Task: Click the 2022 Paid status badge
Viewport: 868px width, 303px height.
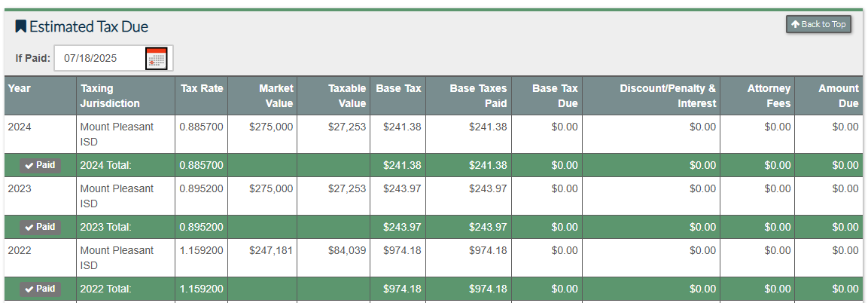Action: [40, 289]
